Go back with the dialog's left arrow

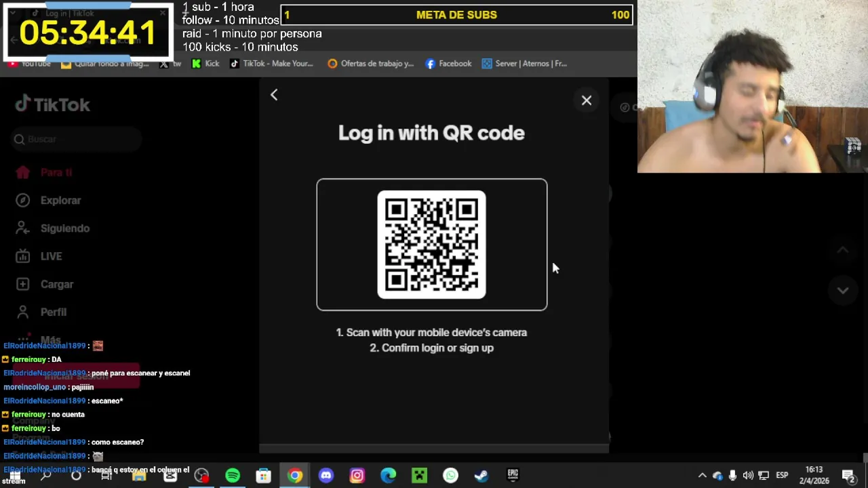tap(274, 95)
